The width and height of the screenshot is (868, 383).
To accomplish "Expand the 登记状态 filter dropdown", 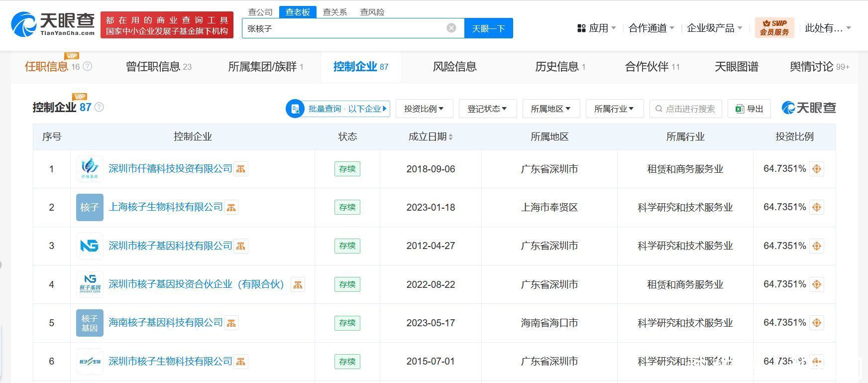I will click(x=487, y=109).
